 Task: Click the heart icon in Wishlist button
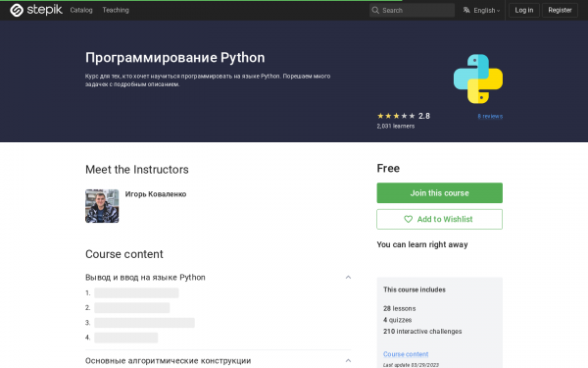[x=408, y=219]
